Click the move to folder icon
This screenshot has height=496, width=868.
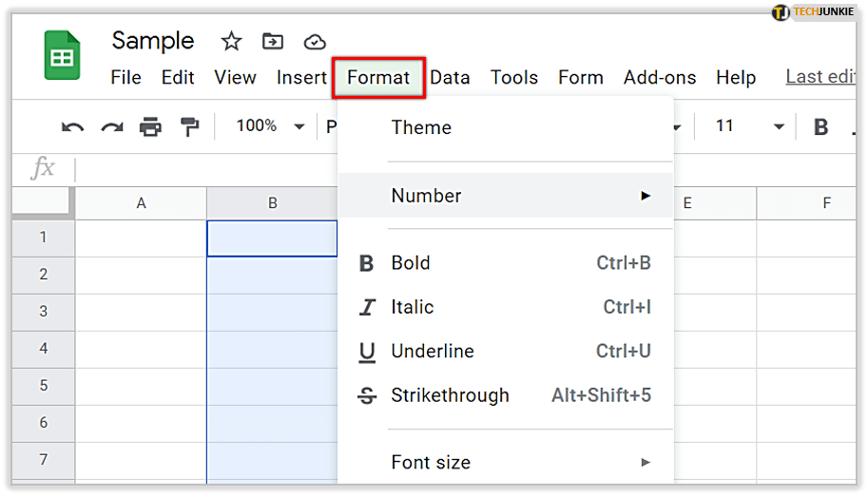[x=273, y=41]
